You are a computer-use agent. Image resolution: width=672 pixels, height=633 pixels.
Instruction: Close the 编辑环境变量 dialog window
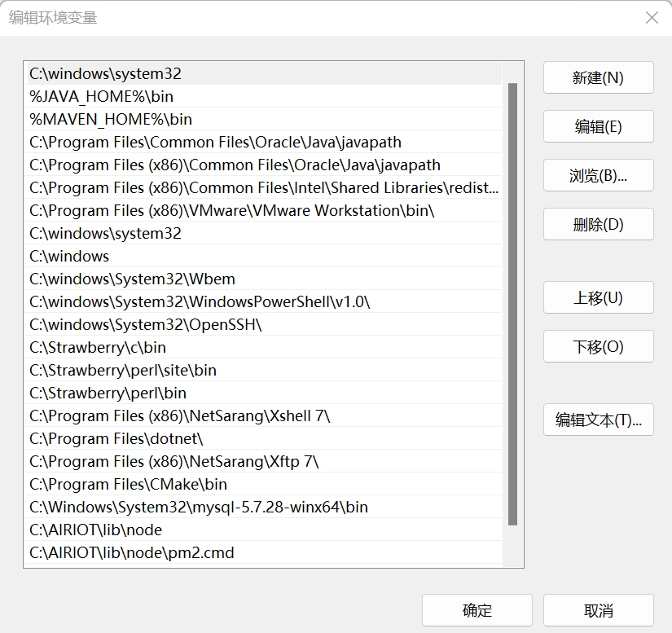click(x=652, y=18)
